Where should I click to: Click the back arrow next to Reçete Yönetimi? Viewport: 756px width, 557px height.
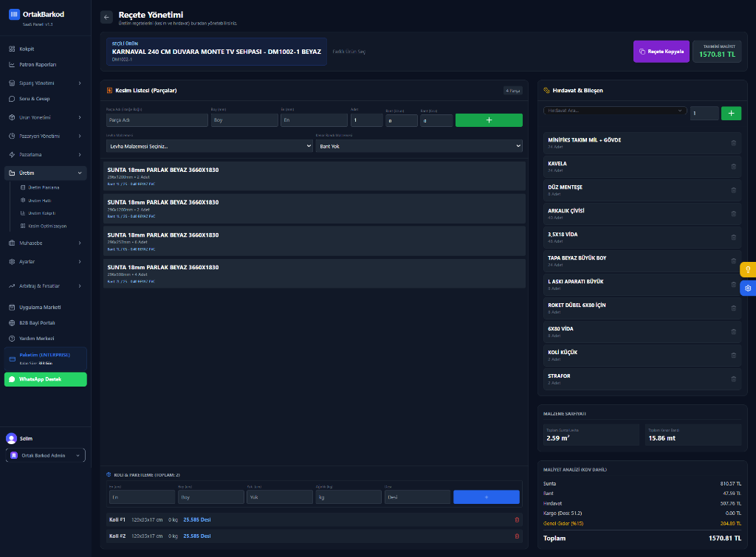coord(106,17)
